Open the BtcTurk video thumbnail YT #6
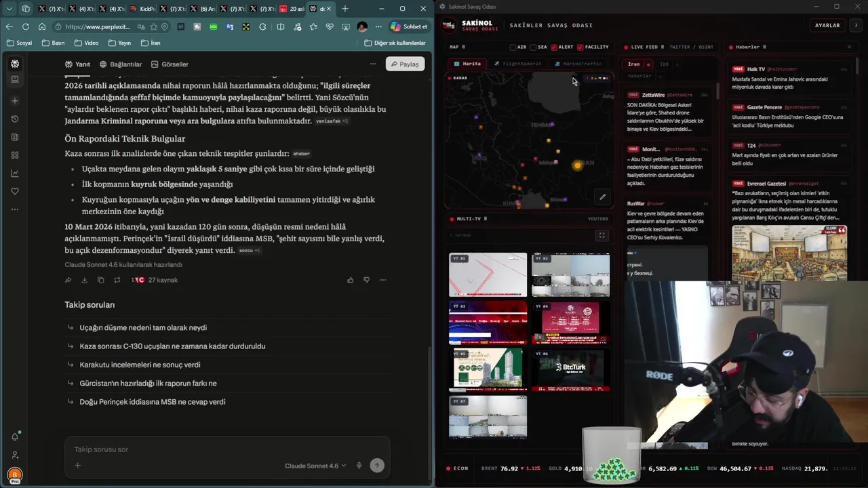 coord(570,370)
